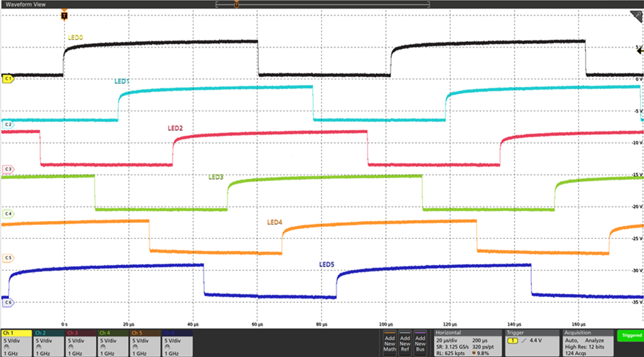This screenshot has height=357, width=644.
Task: Open the Ch 6 settings badge
Action: tap(178, 343)
